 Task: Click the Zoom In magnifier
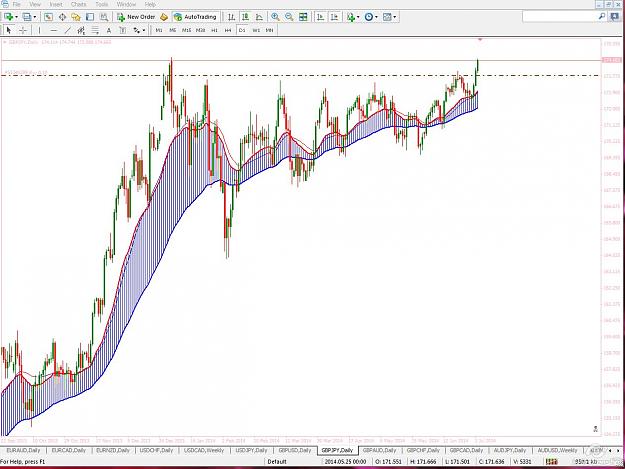coord(275,17)
